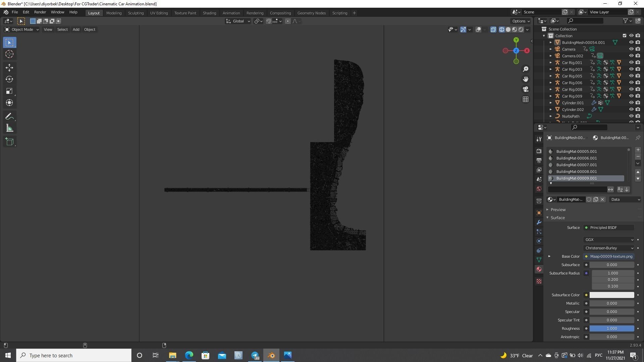Select the Rotate tool
The height and width of the screenshot is (362, 644).
(9, 79)
